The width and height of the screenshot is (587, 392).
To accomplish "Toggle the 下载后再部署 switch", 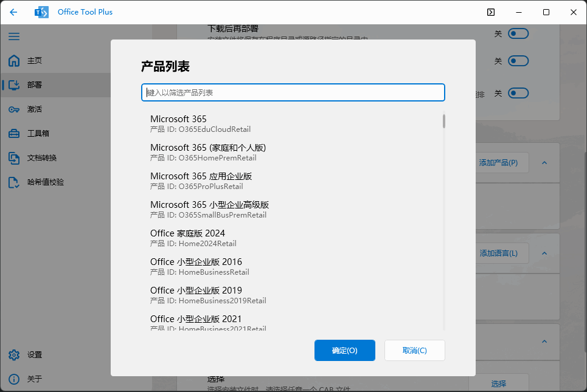I will 518,33.
